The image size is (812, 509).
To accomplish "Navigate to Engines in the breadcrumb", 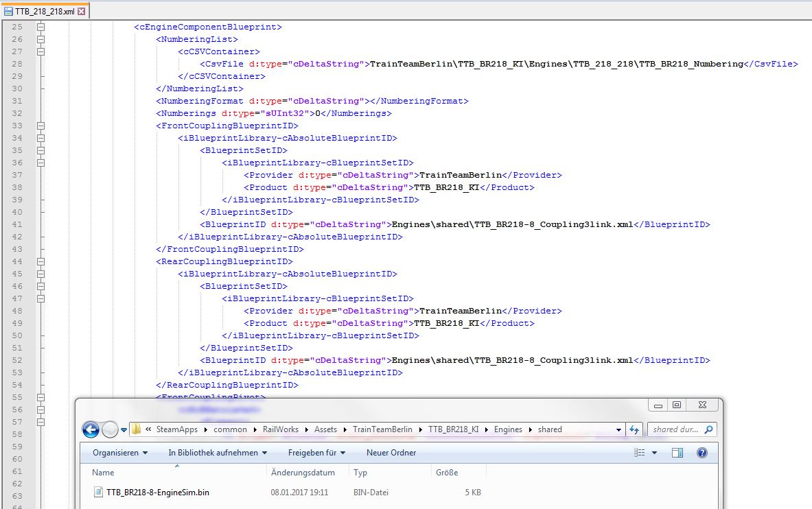I will pyautogui.click(x=508, y=429).
